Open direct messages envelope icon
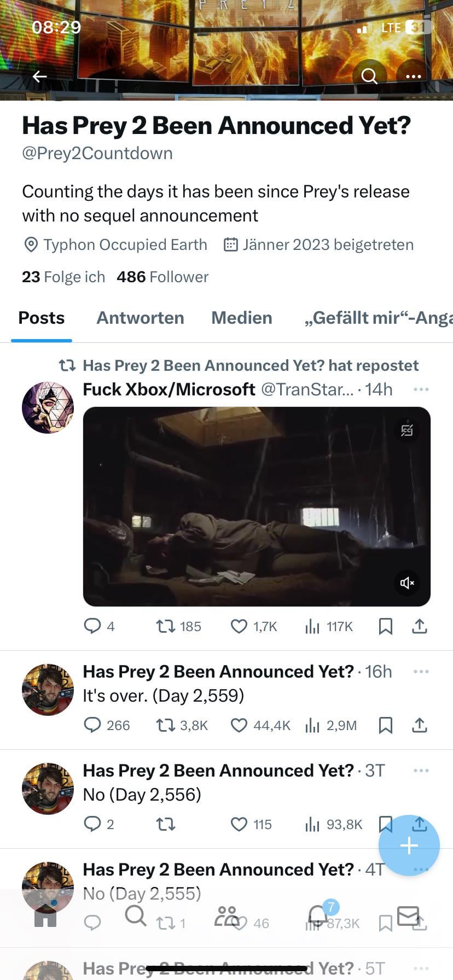Image resolution: width=453 pixels, height=980 pixels. point(408,915)
